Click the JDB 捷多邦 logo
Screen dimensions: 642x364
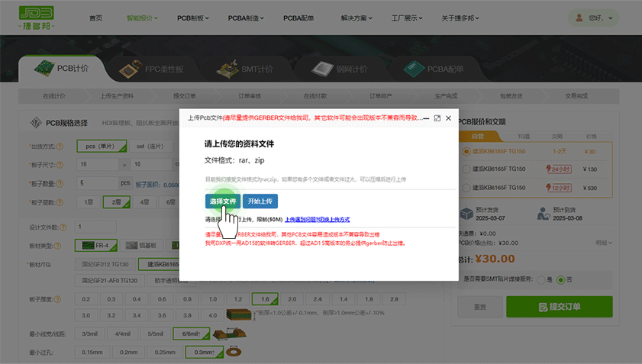[39, 18]
